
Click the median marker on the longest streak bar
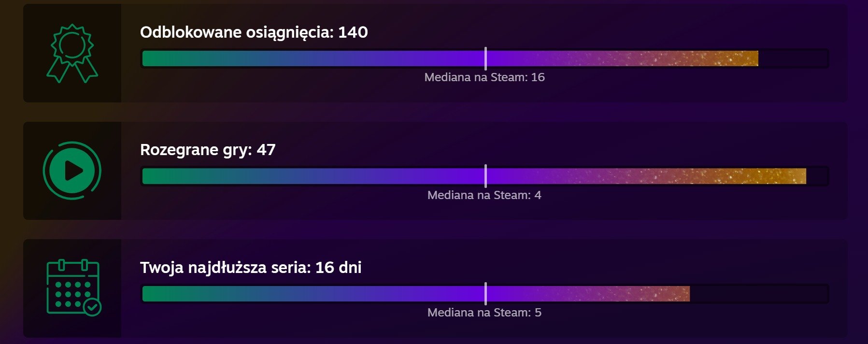click(x=485, y=294)
